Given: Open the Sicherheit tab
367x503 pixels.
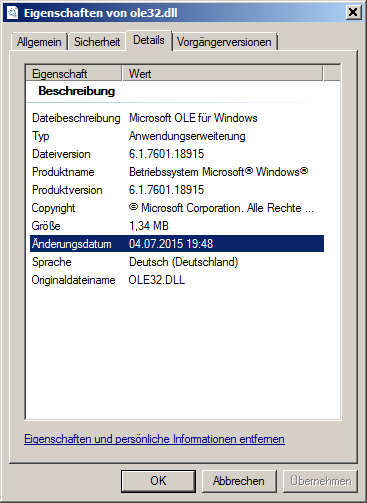Looking at the screenshot, I should click(x=97, y=42).
